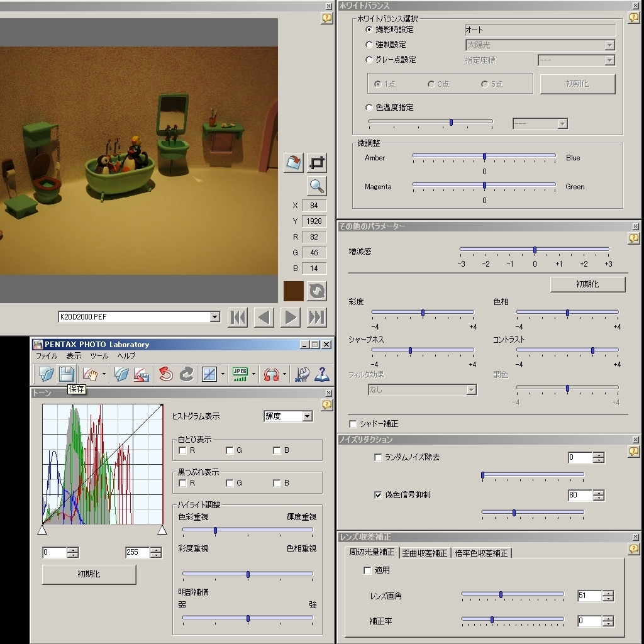644x644 pixels.
Task: Click the save (保存) floppy disk icon
Action: pos(67,374)
